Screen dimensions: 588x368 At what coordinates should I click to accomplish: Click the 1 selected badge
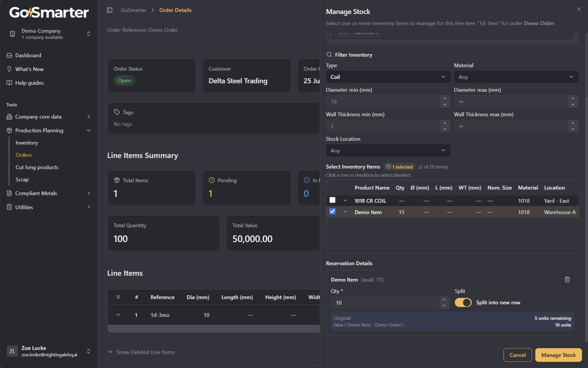click(x=399, y=167)
